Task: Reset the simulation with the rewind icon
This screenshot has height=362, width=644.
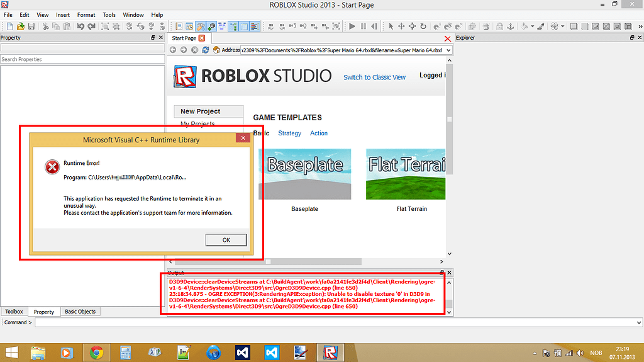Action: [x=374, y=26]
